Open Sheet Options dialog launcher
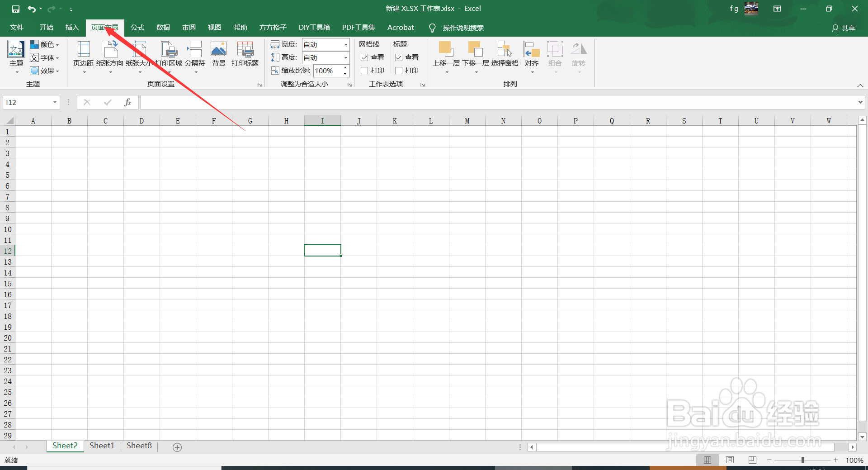The width and height of the screenshot is (868, 470). 423,85
